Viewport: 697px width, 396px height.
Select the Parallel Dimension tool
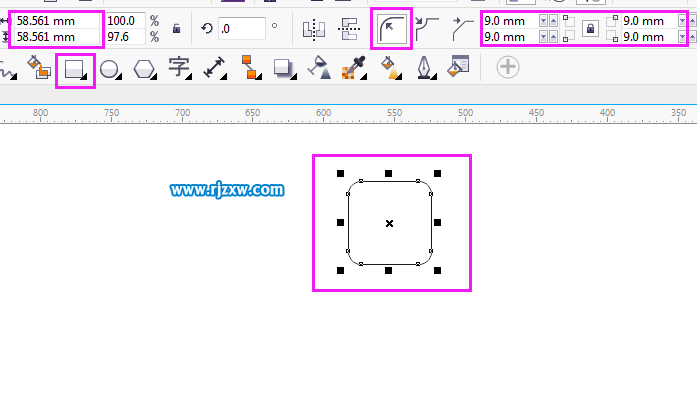pyautogui.click(x=214, y=68)
